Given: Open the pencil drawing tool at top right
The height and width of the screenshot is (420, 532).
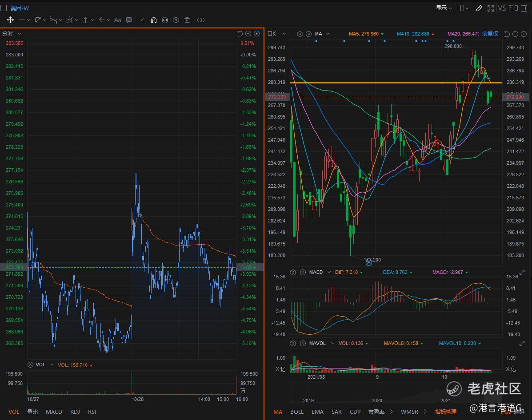Looking at the screenshot, I should [479, 8].
